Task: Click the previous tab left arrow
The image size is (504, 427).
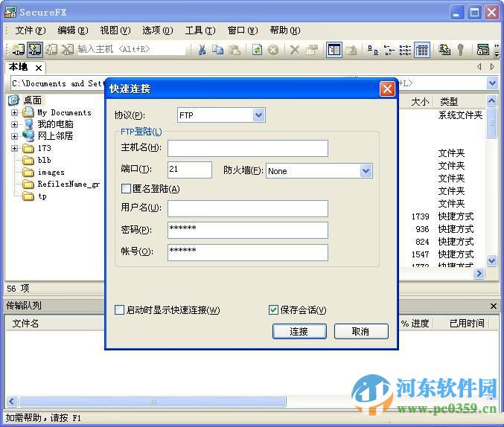Action: 479,67
